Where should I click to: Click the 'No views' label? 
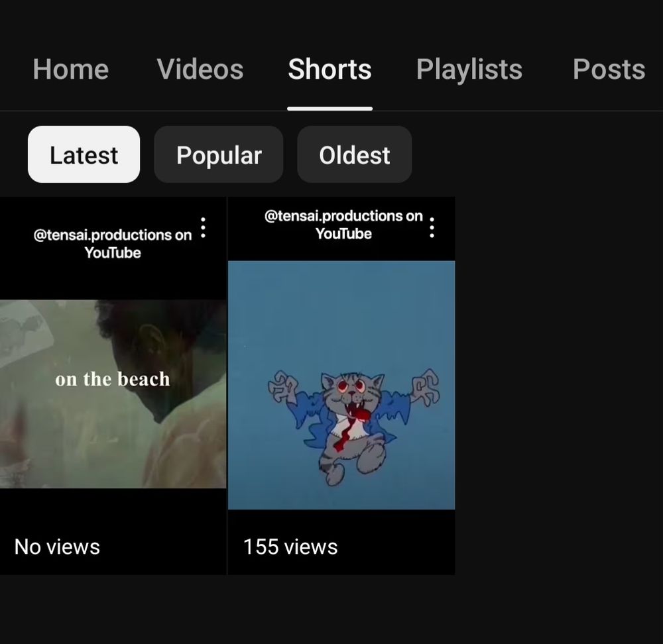coord(57,547)
